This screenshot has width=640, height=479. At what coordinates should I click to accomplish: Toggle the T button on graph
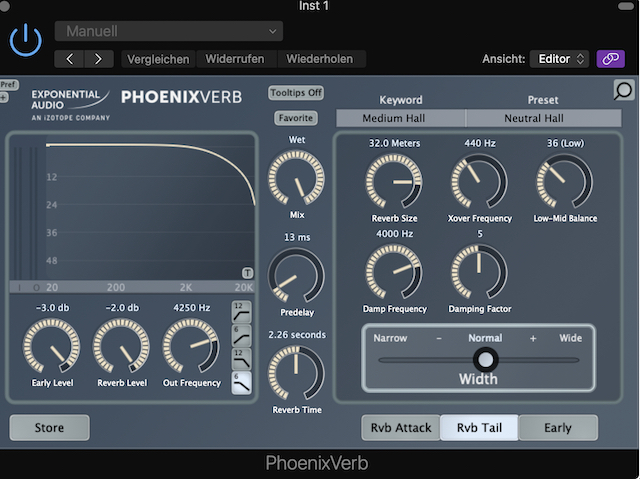tap(247, 273)
